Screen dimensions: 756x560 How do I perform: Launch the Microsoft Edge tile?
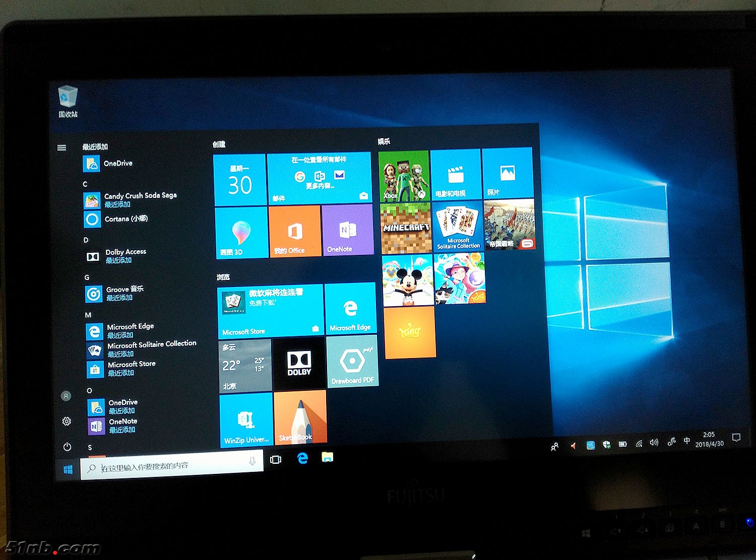350,309
